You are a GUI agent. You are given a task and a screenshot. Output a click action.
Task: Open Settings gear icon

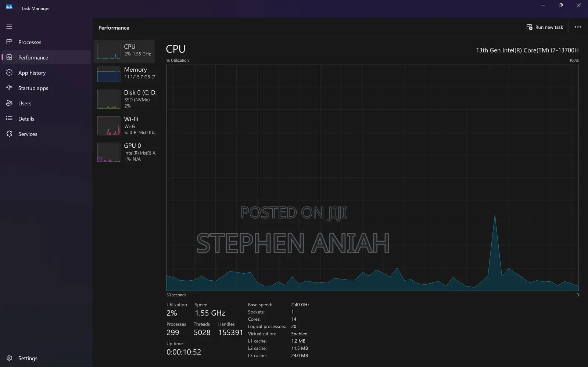(9, 358)
